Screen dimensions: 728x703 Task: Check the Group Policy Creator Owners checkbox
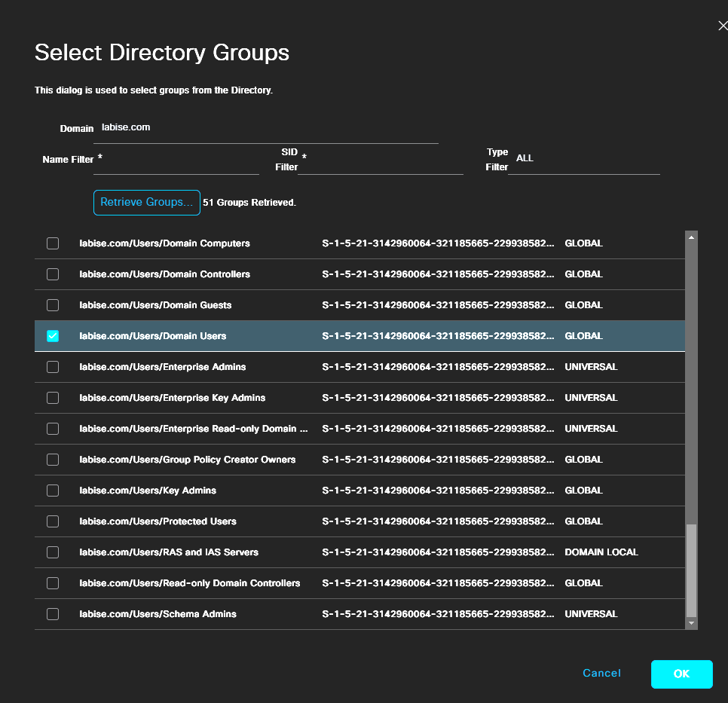[x=52, y=459]
